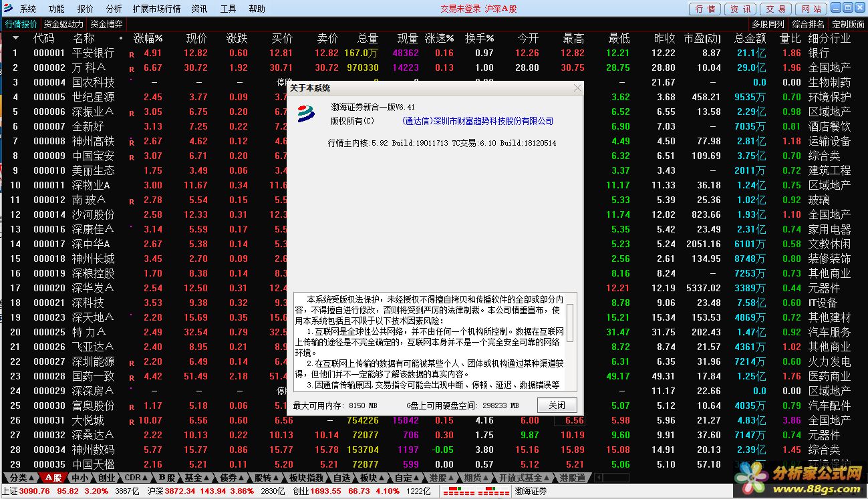868x499 pixels.
Task: Expand the 自定 bottom tab menu
Action: click(408, 478)
